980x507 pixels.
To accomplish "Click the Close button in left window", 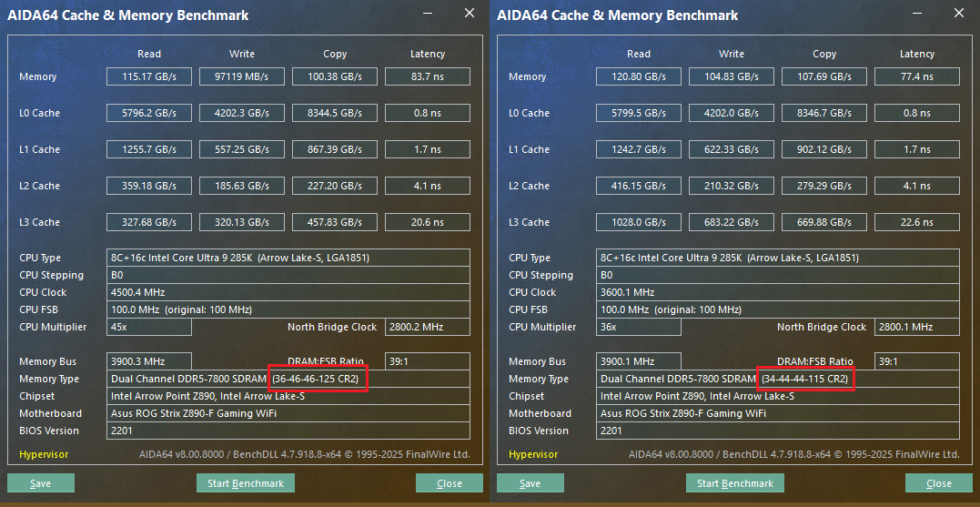I will pos(450,483).
